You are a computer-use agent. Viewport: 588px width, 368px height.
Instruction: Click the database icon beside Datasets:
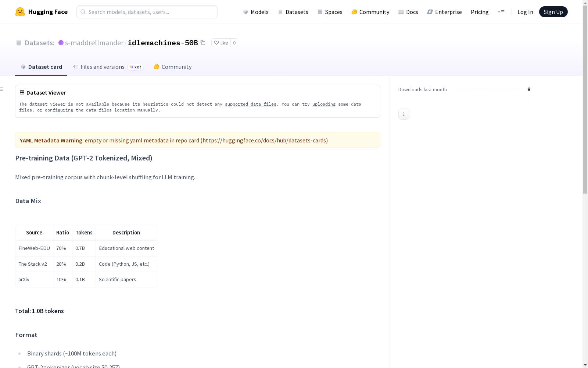tap(19, 43)
